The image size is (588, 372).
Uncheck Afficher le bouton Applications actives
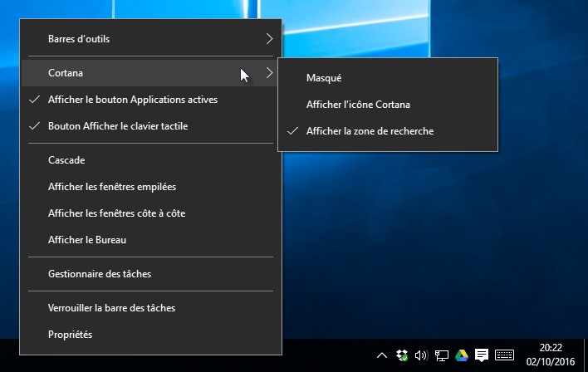point(133,100)
